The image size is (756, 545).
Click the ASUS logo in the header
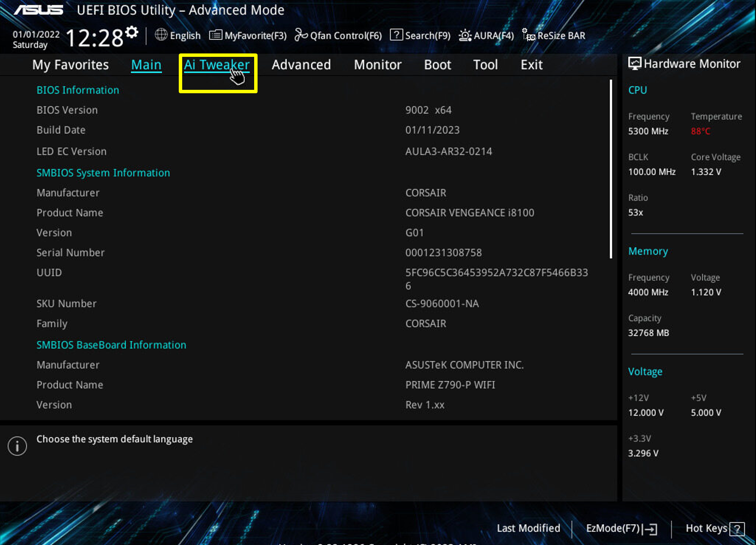pyautogui.click(x=39, y=10)
